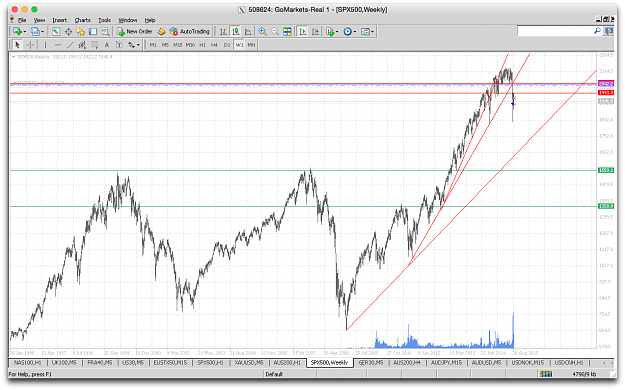Set timeframe to W1
625x390 pixels.
pyautogui.click(x=239, y=45)
